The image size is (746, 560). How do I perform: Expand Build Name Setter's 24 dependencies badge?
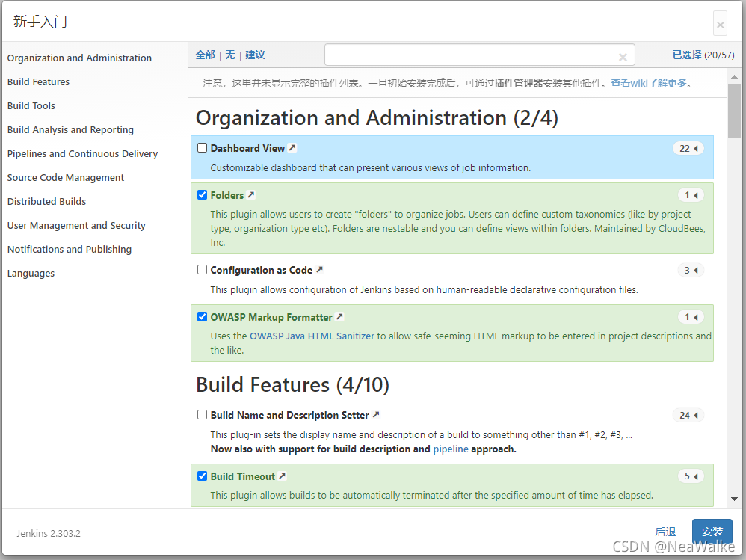tap(688, 416)
